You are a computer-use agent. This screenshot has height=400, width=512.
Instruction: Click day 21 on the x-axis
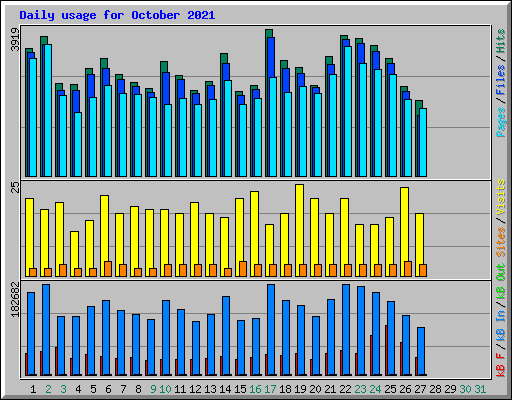pos(330,389)
